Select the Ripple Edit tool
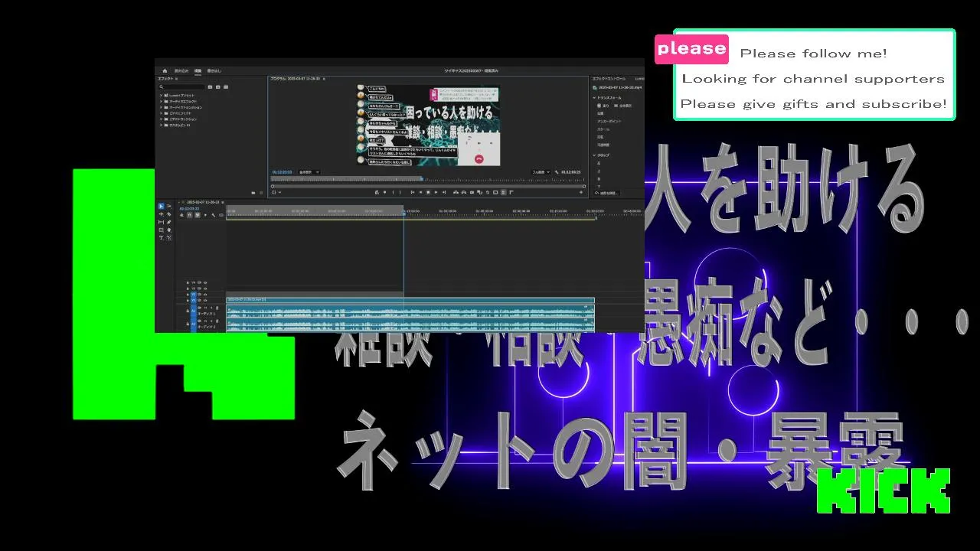 click(x=162, y=214)
